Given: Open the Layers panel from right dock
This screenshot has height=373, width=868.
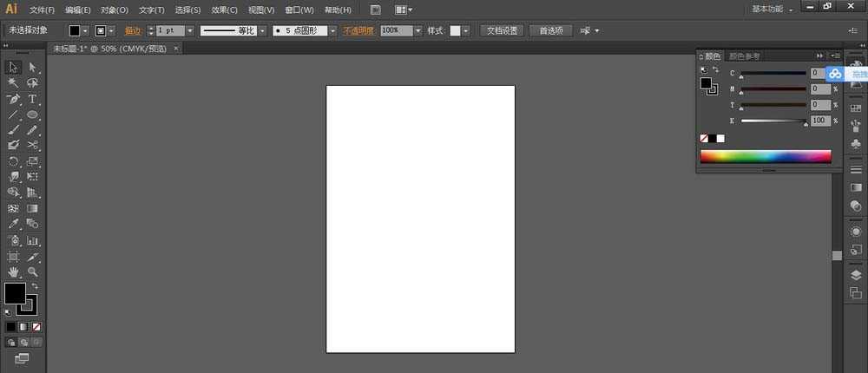Looking at the screenshot, I should click(856, 275).
